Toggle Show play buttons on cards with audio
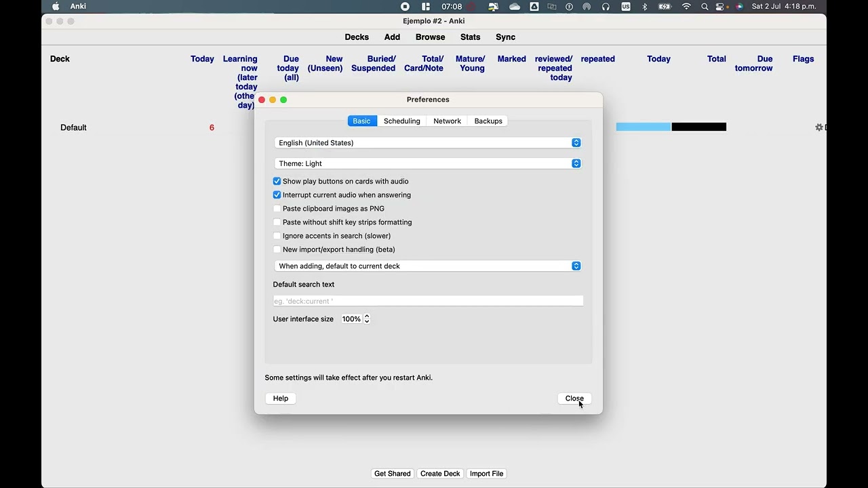The height and width of the screenshot is (488, 868). click(x=277, y=181)
